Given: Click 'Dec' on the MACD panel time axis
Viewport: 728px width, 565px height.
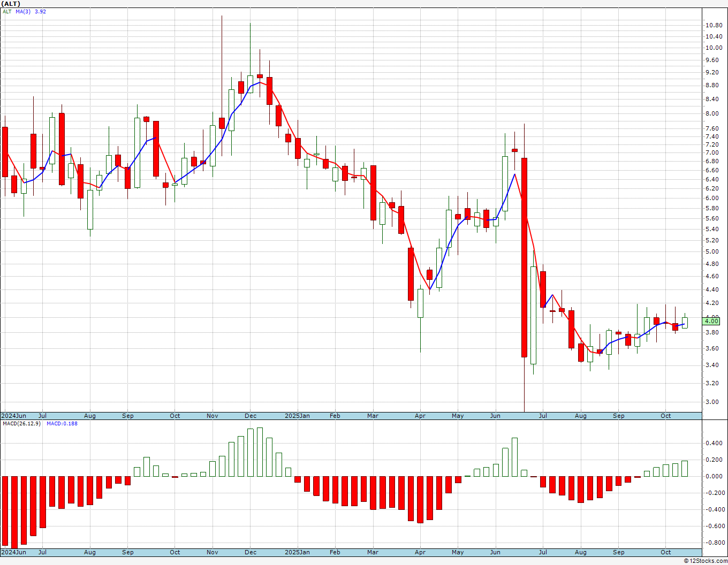Looking at the screenshot, I should [251, 552].
